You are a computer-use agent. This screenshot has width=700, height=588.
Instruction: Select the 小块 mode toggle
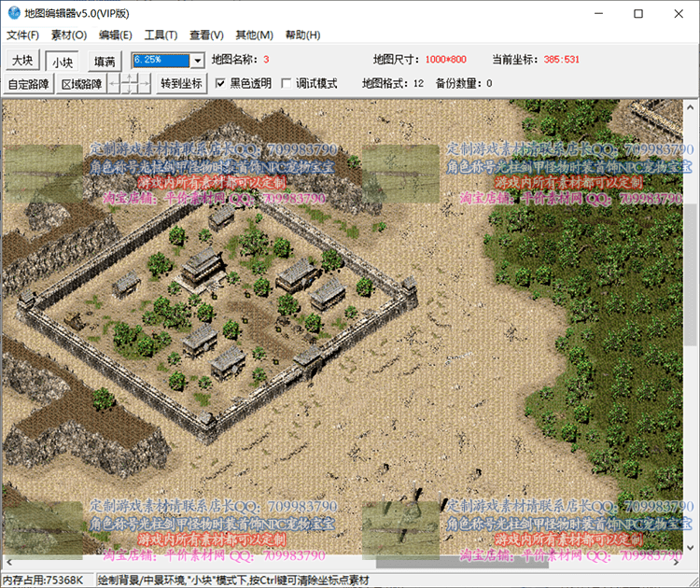(x=62, y=62)
